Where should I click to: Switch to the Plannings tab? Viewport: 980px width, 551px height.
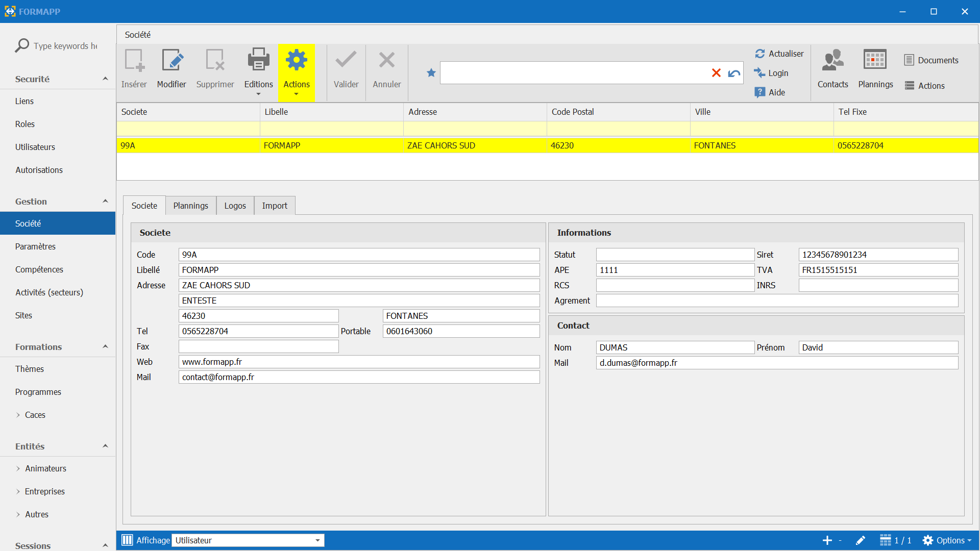point(191,206)
